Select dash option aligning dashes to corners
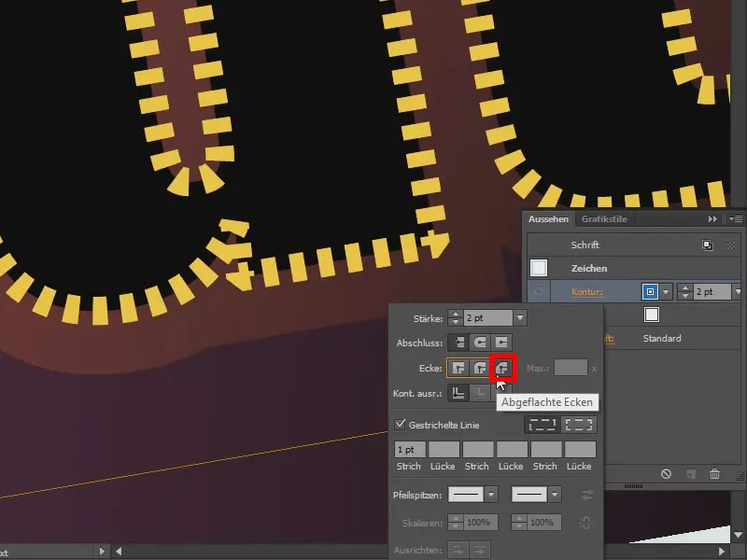Image resolution: width=747 pixels, height=560 pixels. click(580, 426)
